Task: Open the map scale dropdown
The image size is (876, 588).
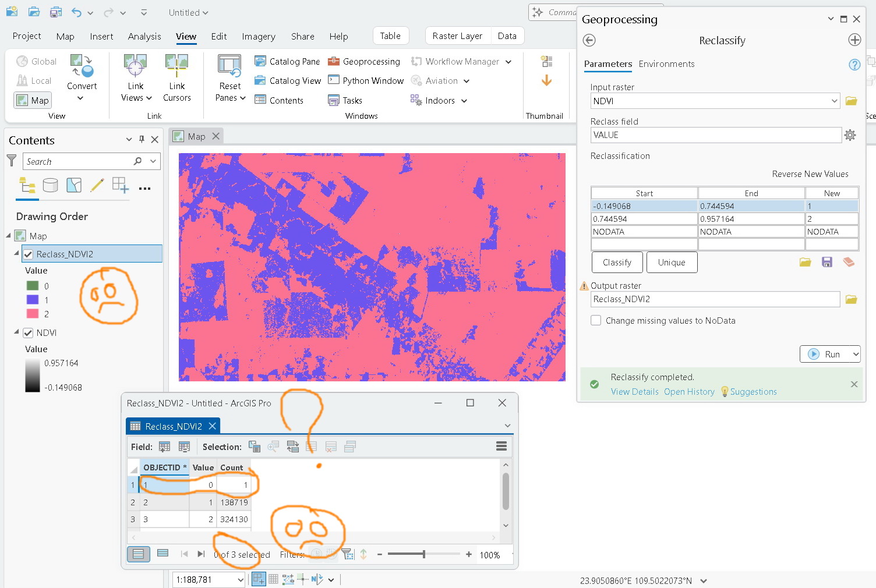Action: [x=239, y=579]
